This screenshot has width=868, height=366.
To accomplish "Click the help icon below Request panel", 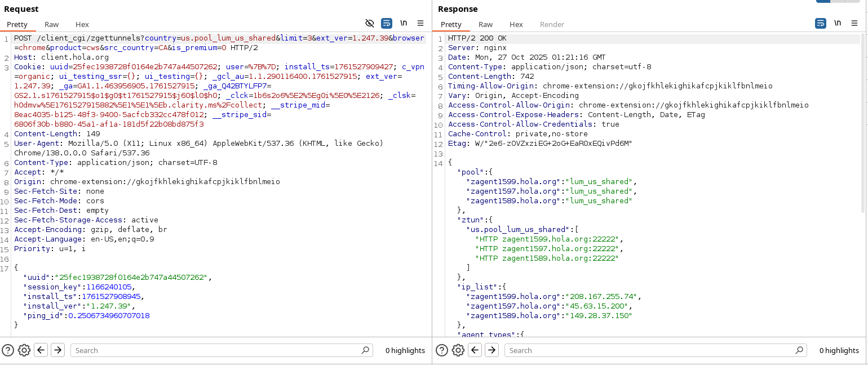I will coord(8,350).
